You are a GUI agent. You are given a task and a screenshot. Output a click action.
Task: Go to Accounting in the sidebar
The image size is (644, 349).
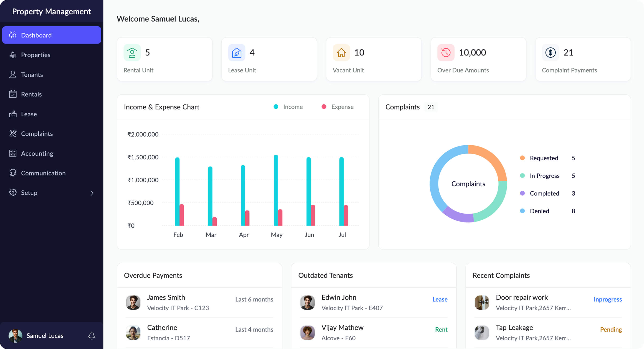(x=37, y=153)
